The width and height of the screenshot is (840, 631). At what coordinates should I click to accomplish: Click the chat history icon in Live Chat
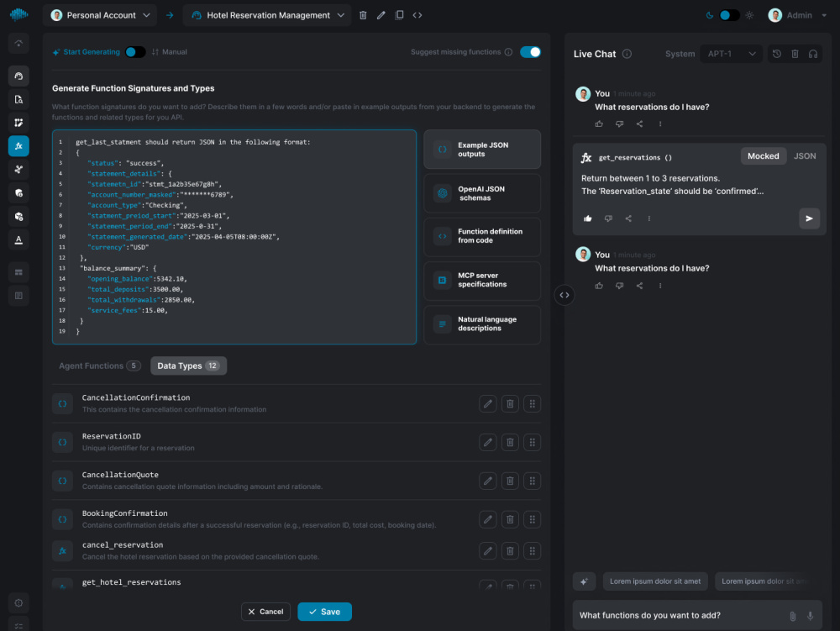point(777,54)
